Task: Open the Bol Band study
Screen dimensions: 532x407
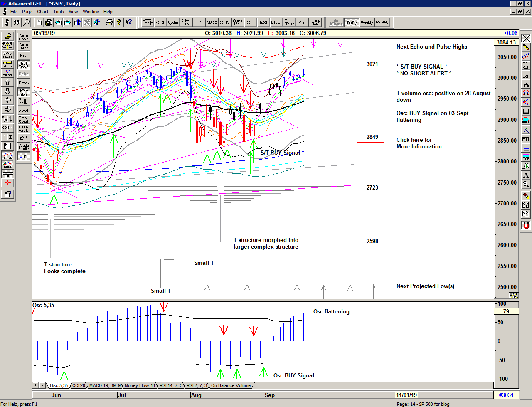Action: coord(23,65)
